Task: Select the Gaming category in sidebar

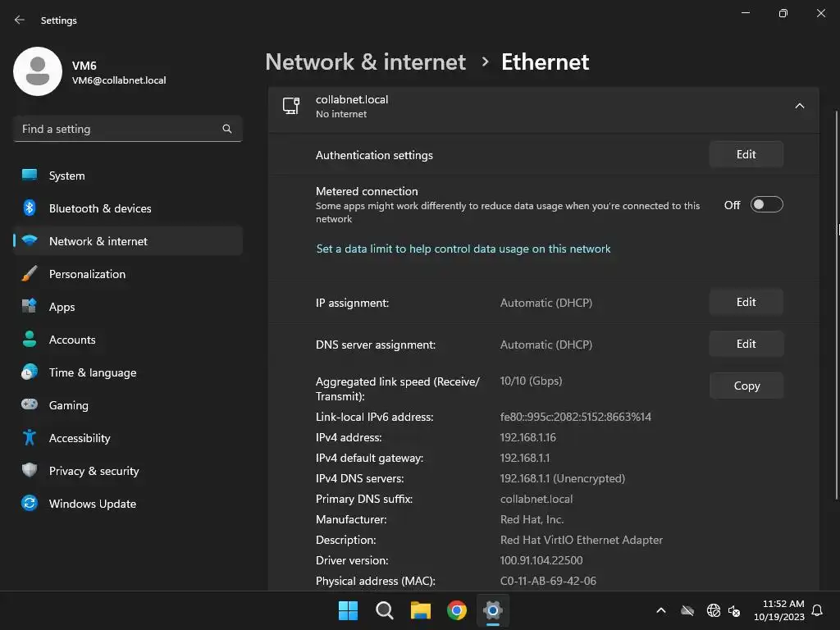Action: pos(68,405)
